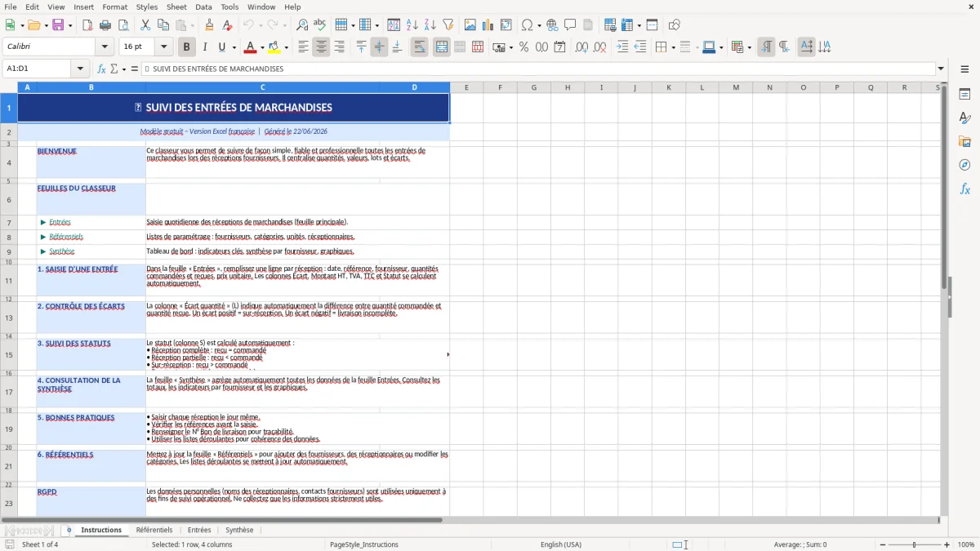Switch to the Synthèse sheet tab
Screen dimensions: 980x551
click(239, 531)
